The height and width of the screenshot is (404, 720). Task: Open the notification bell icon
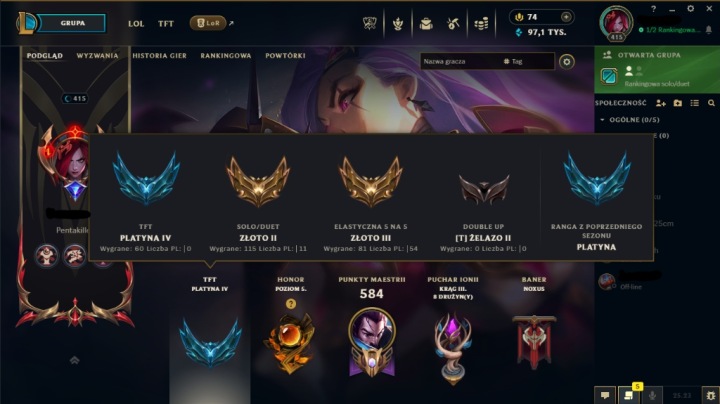709,30
